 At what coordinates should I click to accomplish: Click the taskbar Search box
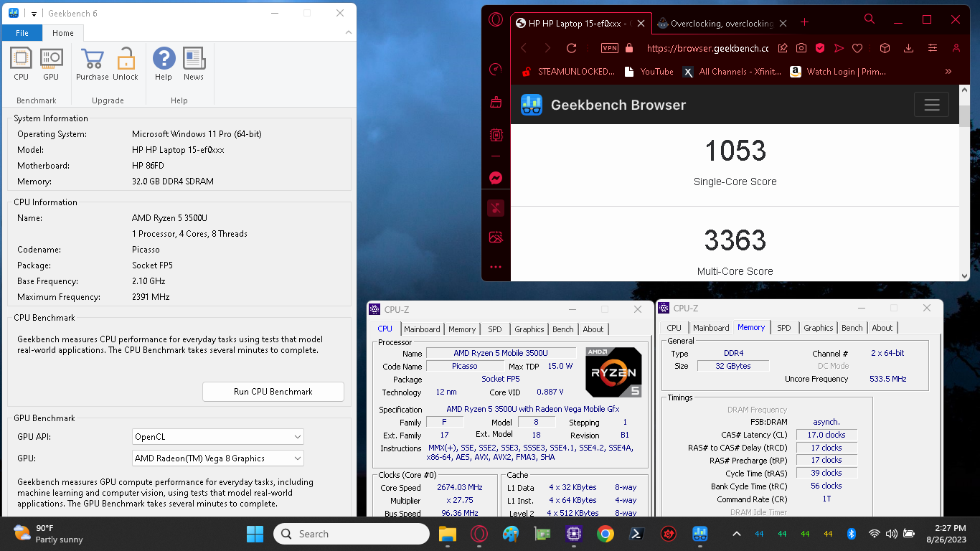(x=352, y=534)
